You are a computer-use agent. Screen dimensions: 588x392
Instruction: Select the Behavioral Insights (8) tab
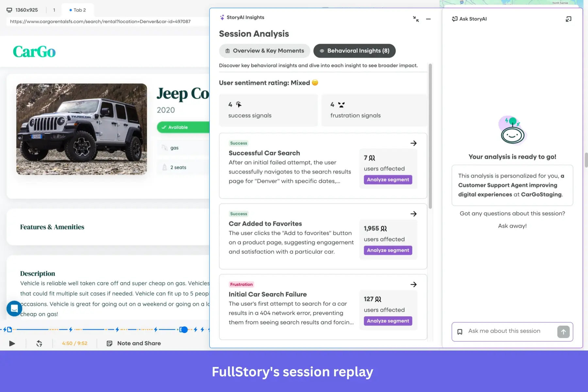click(x=354, y=51)
